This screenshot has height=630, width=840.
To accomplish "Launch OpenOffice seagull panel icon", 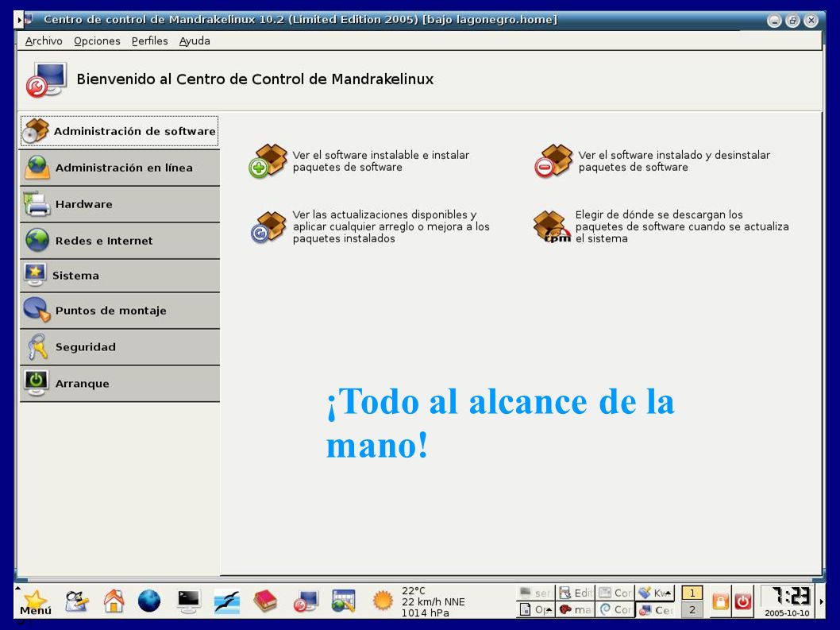I will point(227,601).
